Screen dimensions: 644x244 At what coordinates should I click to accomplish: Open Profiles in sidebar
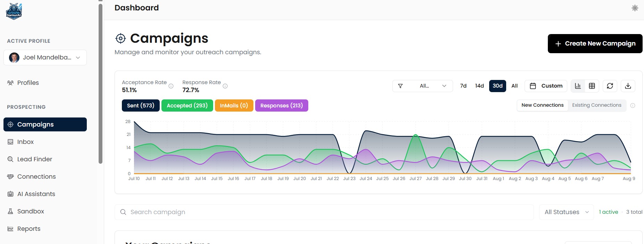pyautogui.click(x=45, y=83)
